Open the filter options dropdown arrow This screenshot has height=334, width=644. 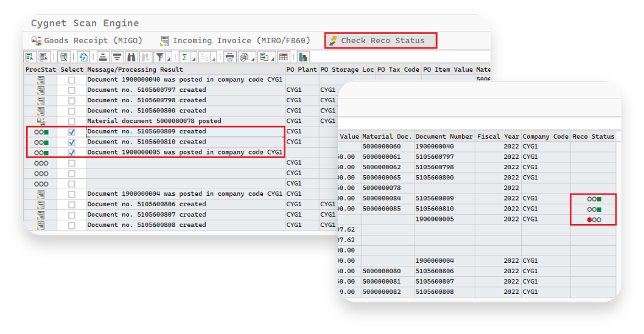[x=169, y=59]
